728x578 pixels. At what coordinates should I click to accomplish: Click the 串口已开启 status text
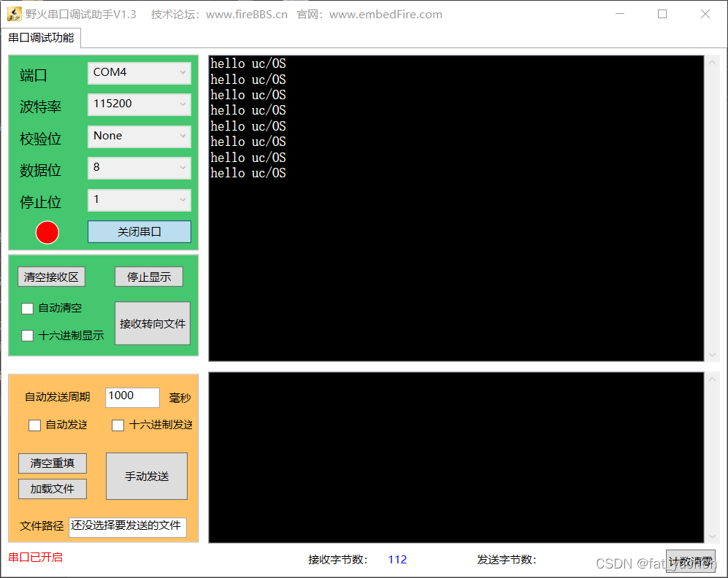36,557
